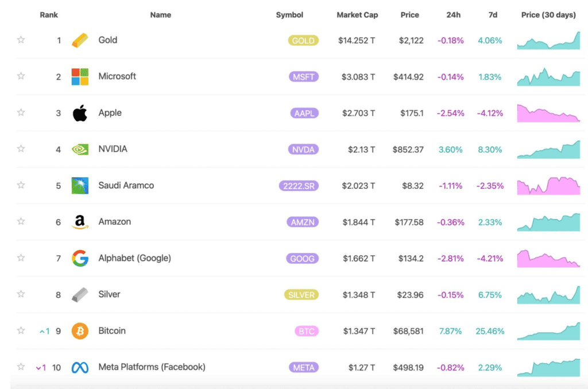Sort by Rank column header

click(49, 15)
